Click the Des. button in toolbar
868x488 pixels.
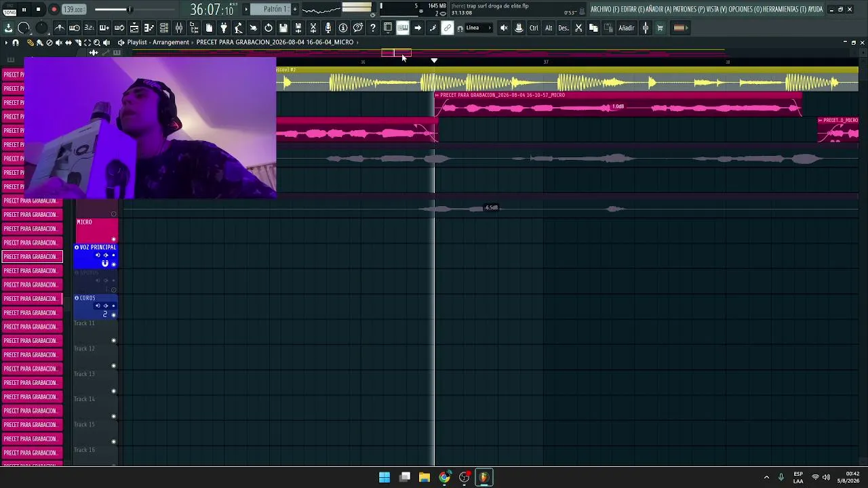(x=564, y=28)
